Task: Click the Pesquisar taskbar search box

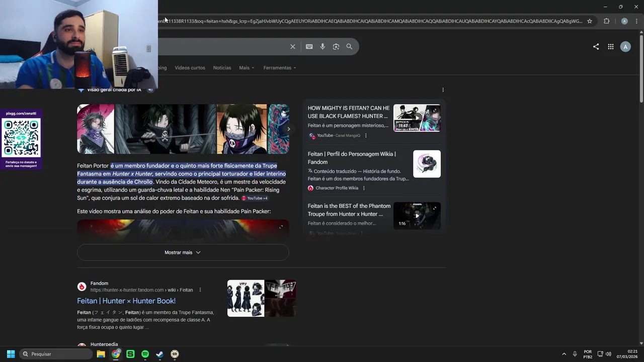Action: (56, 354)
